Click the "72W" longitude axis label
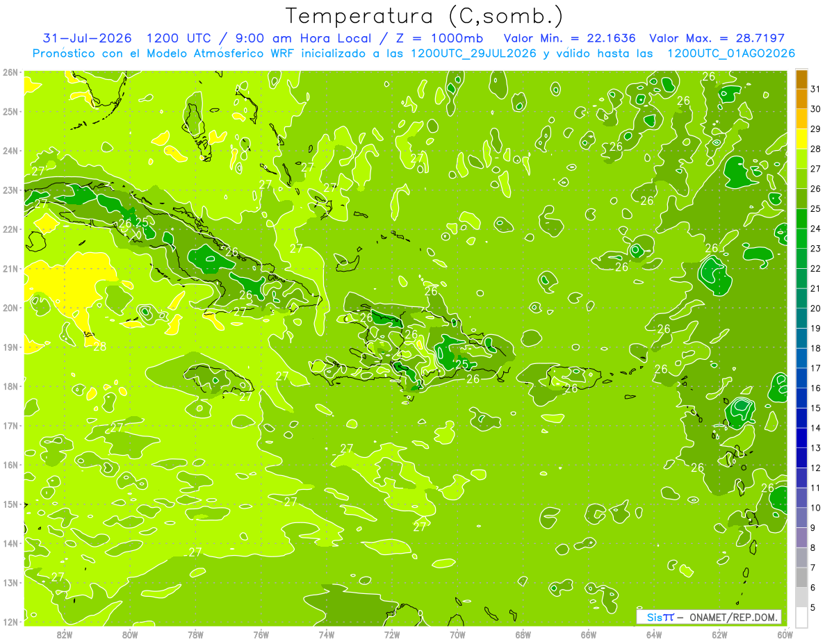 (x=392, y=634)
